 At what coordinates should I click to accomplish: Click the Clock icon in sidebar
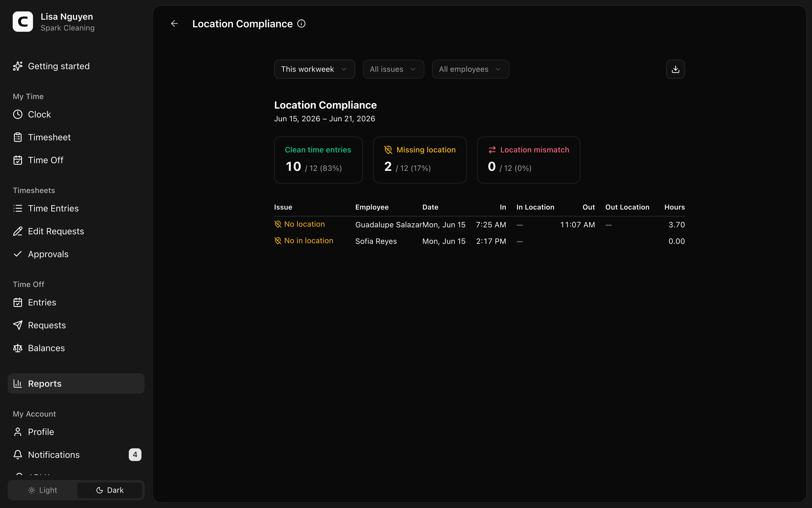pyautogui.click(x=18, y=114)
